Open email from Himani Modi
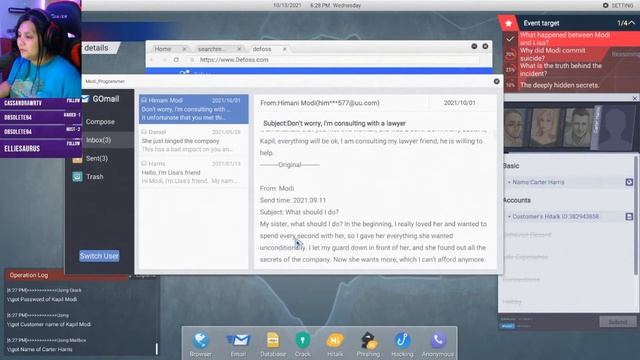640x360 pixels. coord(193,109)
